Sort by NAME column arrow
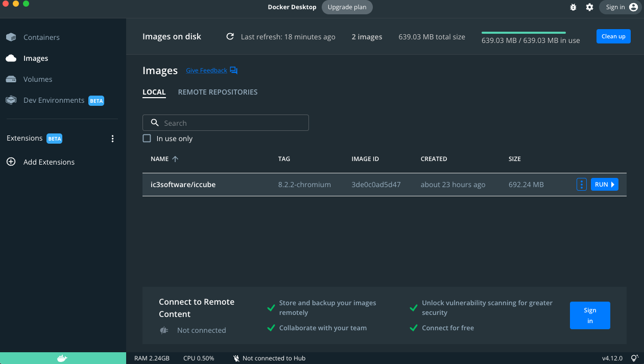The image size is (644, 364). (x=175, y=159)
